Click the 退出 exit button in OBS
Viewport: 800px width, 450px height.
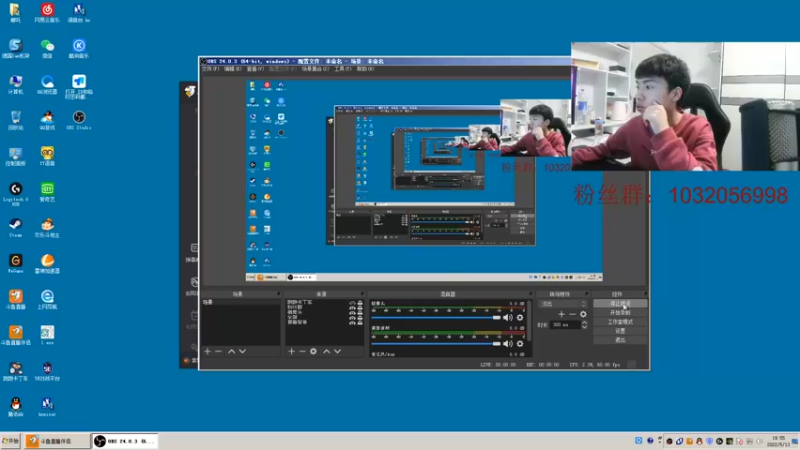pyautogui.click(x=620, y=340)
